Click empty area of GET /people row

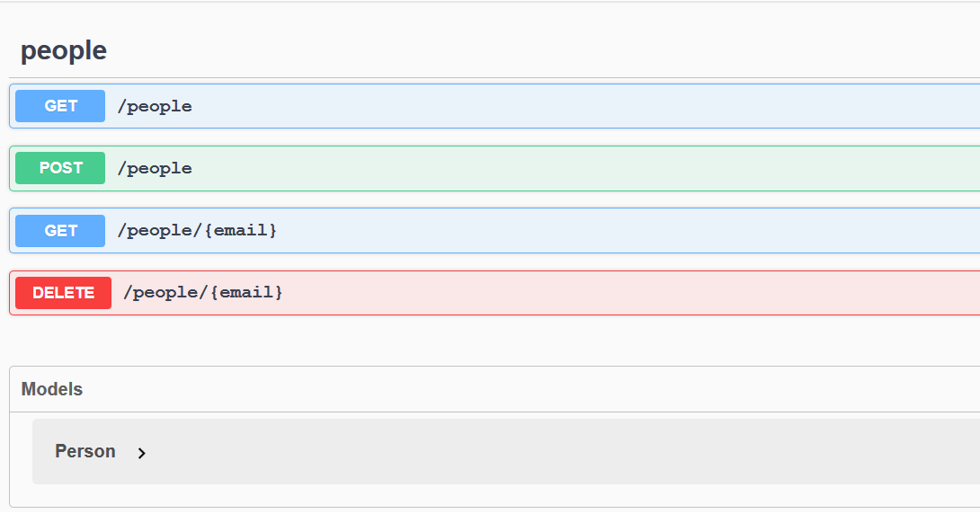tap(584, 106)
